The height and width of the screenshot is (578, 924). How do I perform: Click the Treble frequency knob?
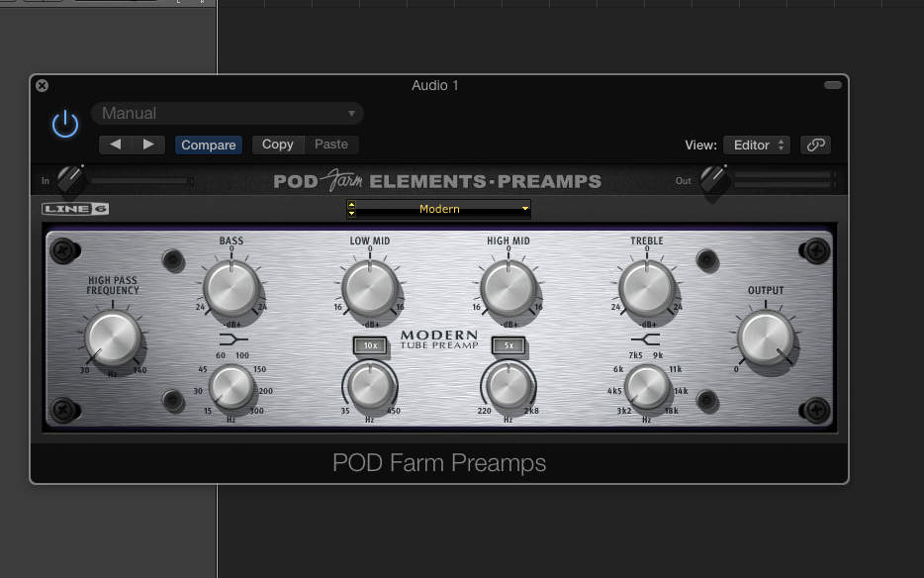[x=647, y=387]
